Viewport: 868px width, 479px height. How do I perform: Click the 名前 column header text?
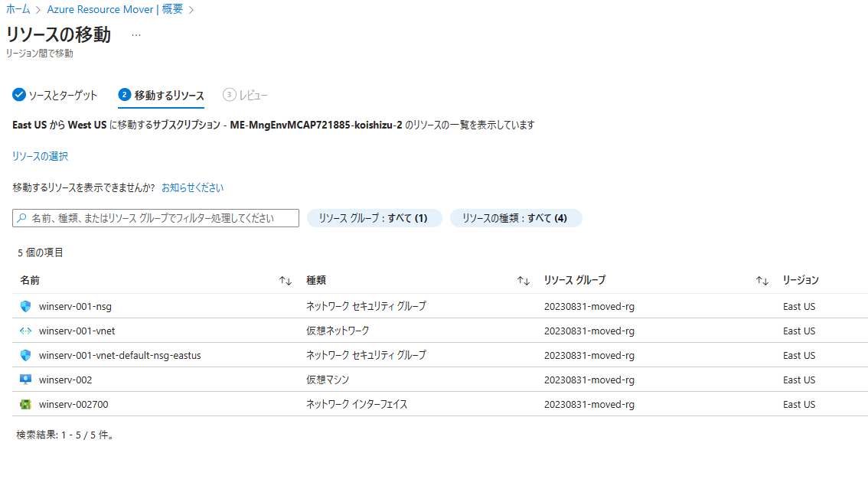click(30, 280)
